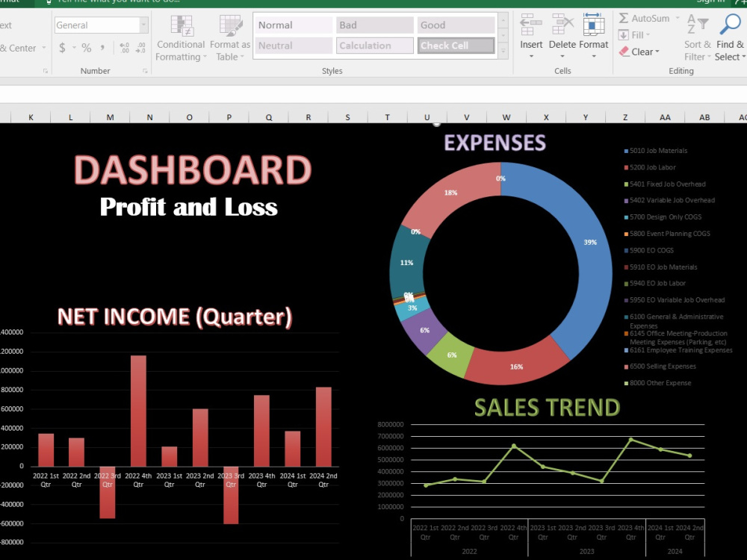The image size is (747, 560).
Task: Apply Comma Style number format
Action: point(102,48)
